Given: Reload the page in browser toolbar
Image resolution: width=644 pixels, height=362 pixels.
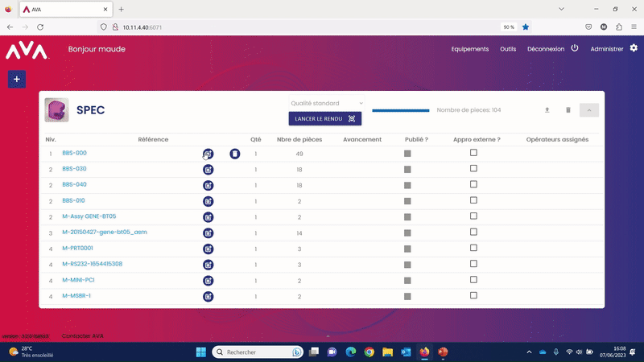Looking at the screenshot, I should pos(40,27).
